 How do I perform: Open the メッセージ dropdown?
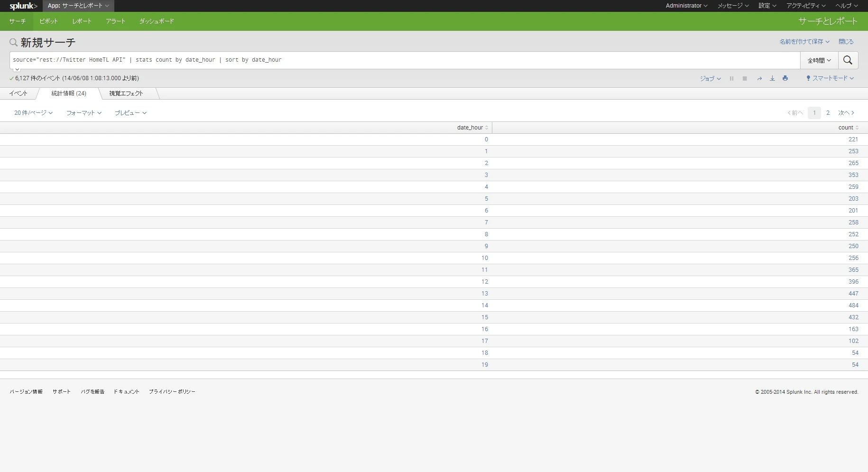coord(733,6)
